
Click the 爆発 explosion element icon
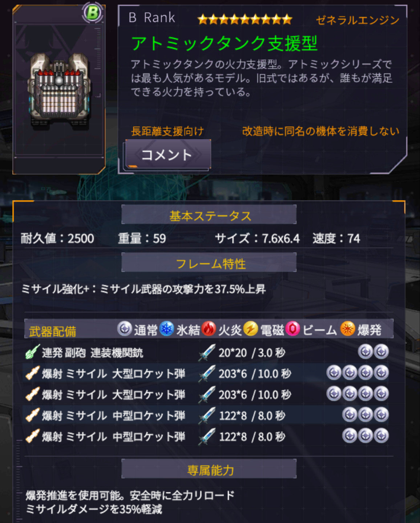(348, 329)
